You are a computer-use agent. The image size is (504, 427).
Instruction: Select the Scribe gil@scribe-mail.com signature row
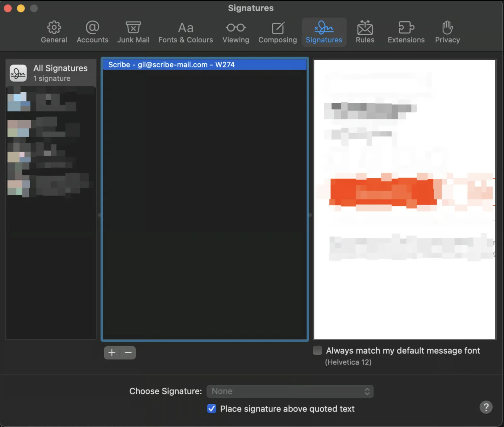(x=205, y=65)
